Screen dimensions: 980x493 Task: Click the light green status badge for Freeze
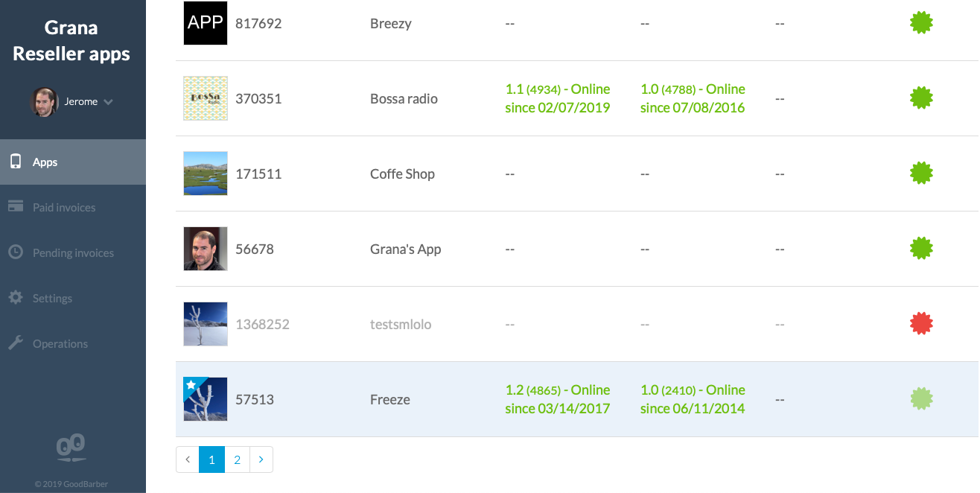[x=921, y=399]
